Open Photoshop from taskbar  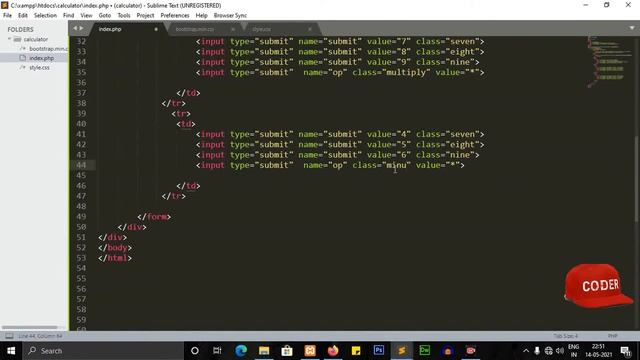379,351
